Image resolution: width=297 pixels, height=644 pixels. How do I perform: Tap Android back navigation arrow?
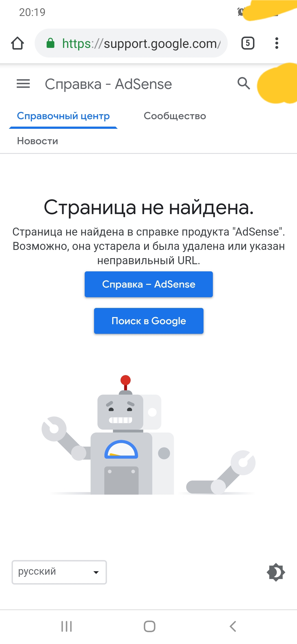coord(233,626)
